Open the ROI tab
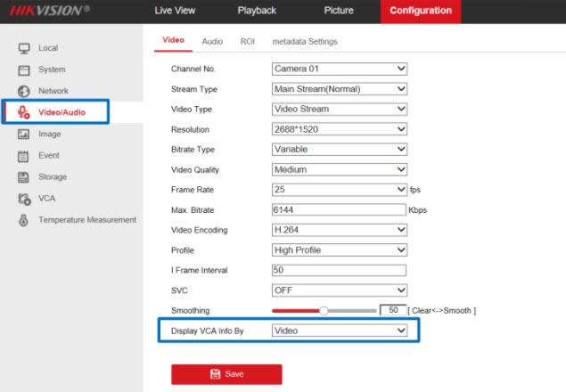The width and height of the screenshot is (566, 392). (x=247, y=42)
